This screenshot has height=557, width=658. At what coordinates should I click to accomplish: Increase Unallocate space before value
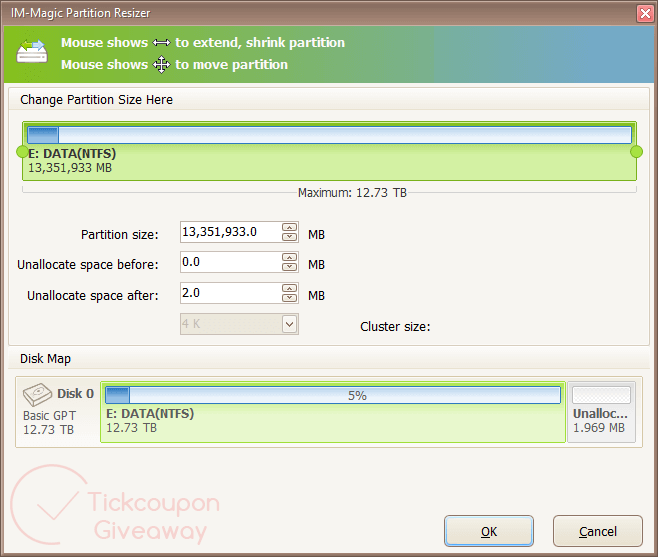tap(290, 257)
